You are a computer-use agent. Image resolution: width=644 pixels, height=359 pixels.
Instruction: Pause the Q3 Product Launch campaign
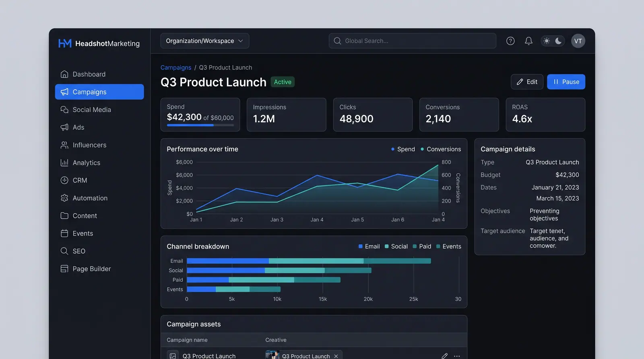[566, 82]
